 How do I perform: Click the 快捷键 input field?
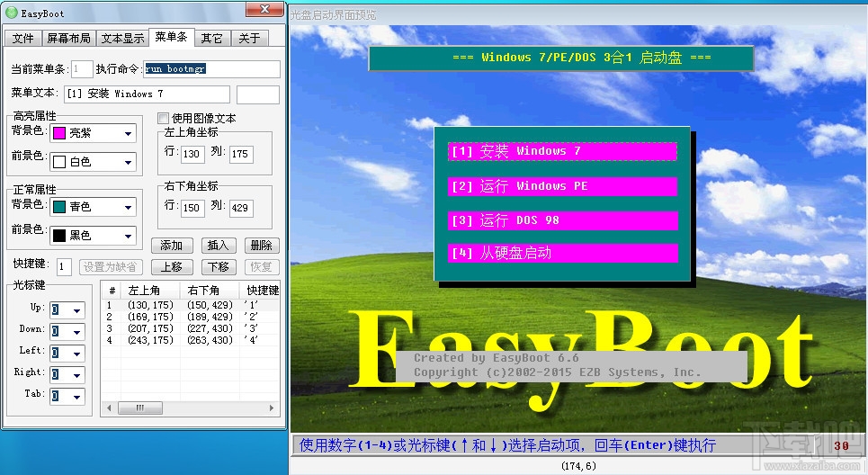pyautogui.click(x=64, y=267)
